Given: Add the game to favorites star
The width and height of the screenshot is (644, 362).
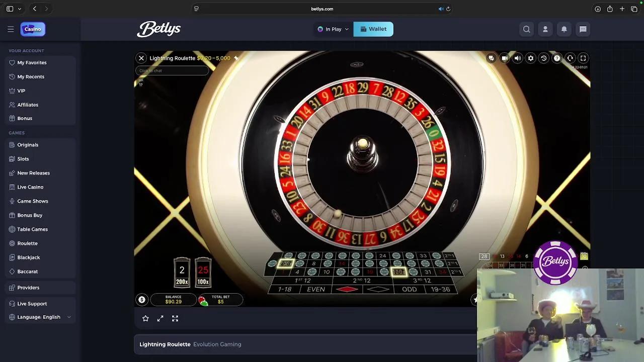Looking at the screenshot, I should 145,318.
